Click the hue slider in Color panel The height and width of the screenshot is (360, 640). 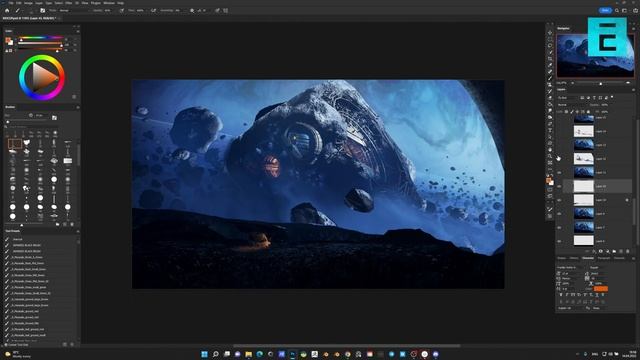(x=40, y=38)
